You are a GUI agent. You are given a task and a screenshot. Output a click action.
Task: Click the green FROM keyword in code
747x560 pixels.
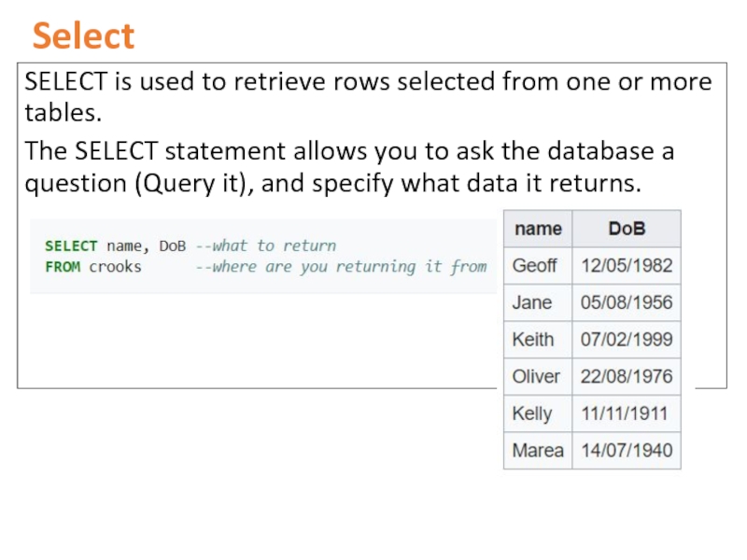click(x=63, y=267)
